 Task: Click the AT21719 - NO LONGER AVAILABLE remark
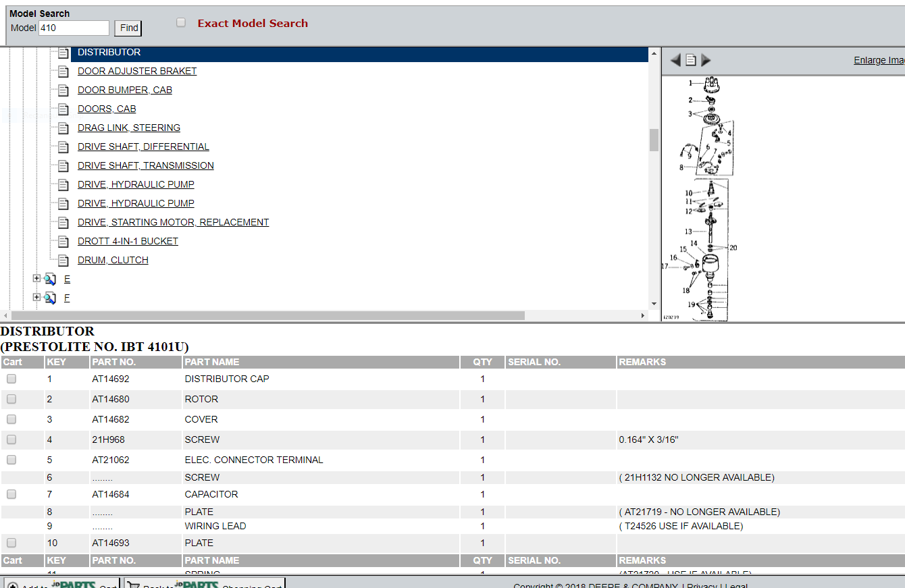coord(700,512)
